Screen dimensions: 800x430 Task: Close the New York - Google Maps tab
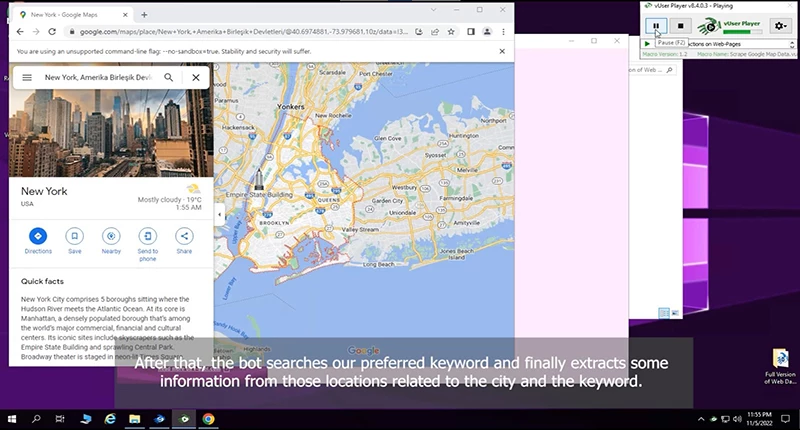tap(125, 15)
